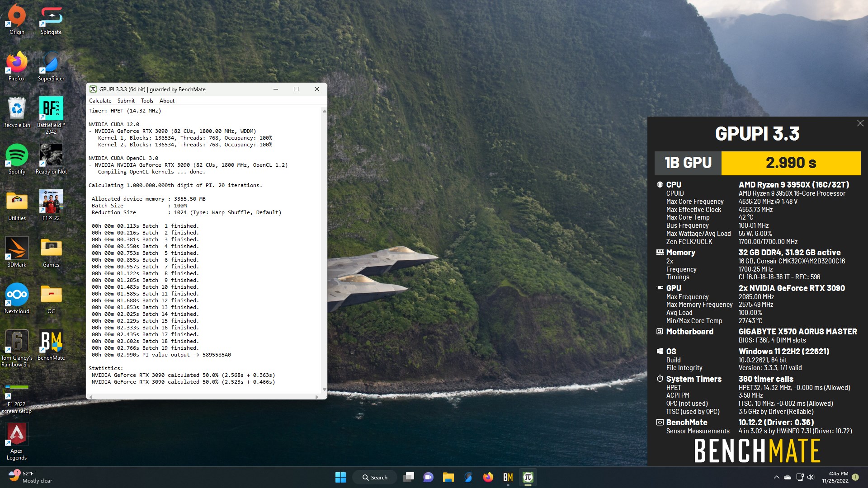The width and height of the screenshot is (868, 488).
Task: Click the 1B GPU benchmark label
Action: tap(688, 163)
